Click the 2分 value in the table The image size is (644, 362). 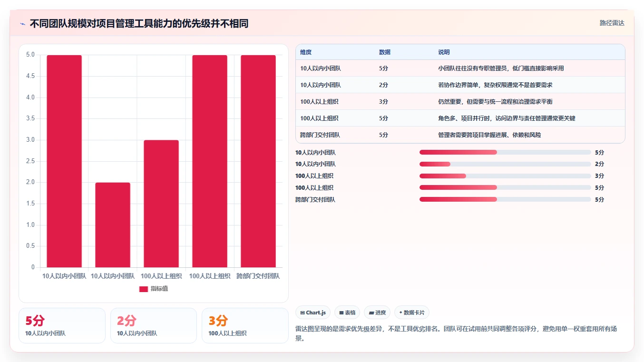click(x=383, y=85)
